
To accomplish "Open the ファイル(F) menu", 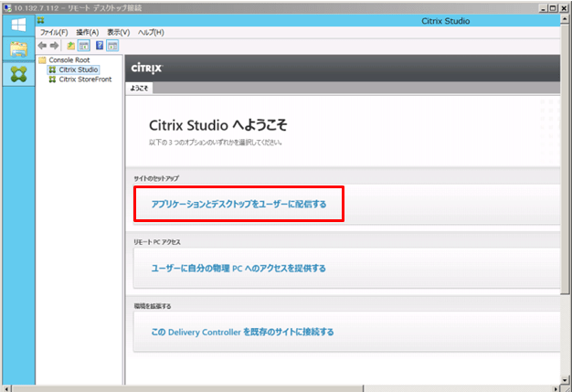I will (54, 33).
